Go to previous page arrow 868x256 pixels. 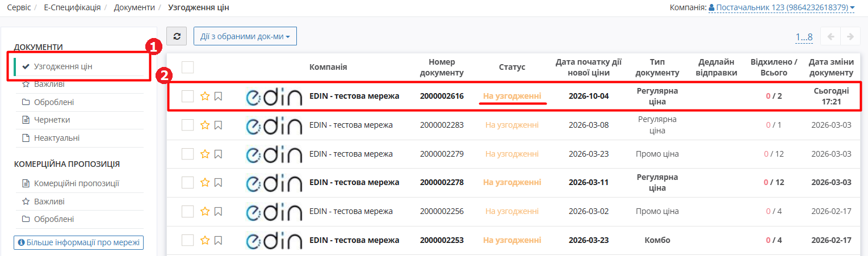point(831,36)
